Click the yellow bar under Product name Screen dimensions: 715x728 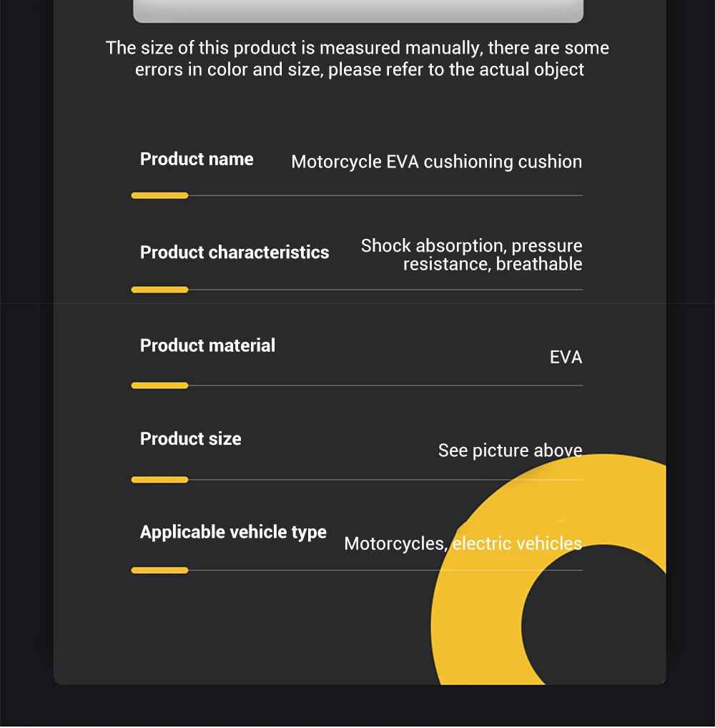coord(159,196)
